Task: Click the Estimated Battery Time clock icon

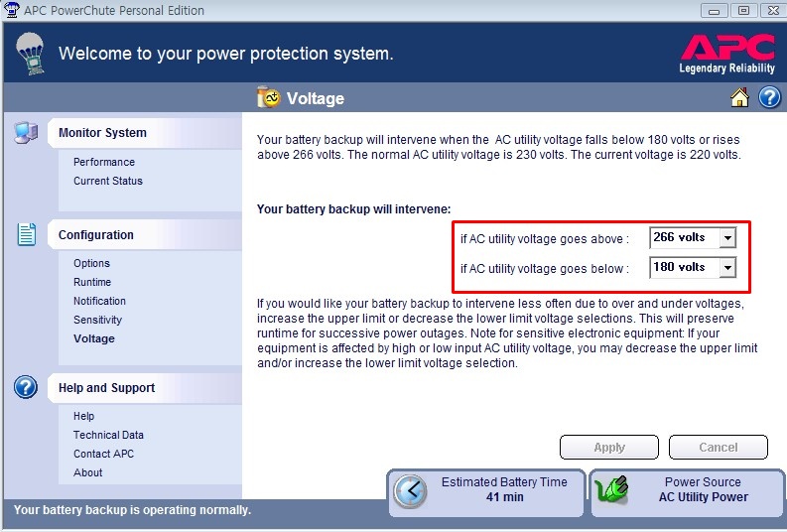Action: click(x=411, y=491)
